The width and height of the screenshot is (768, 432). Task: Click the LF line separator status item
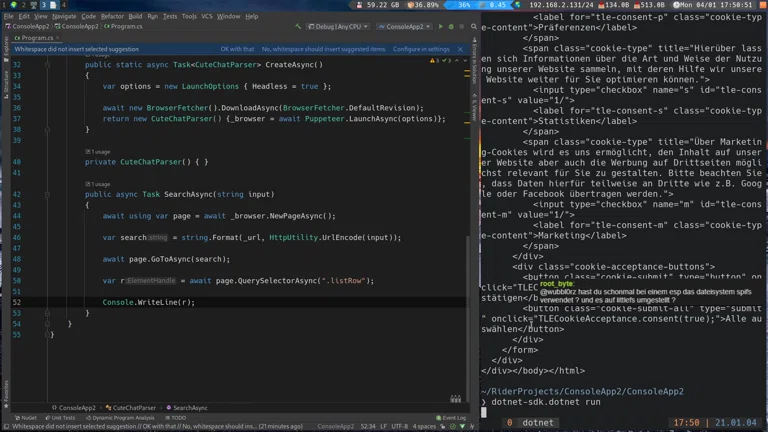click(x=384, y=427)
